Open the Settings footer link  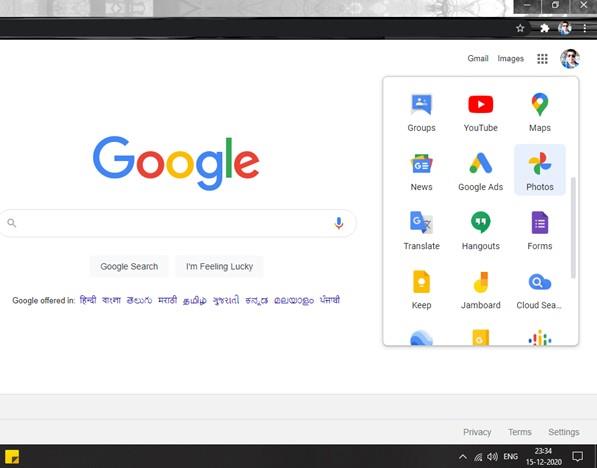point(563,432)
